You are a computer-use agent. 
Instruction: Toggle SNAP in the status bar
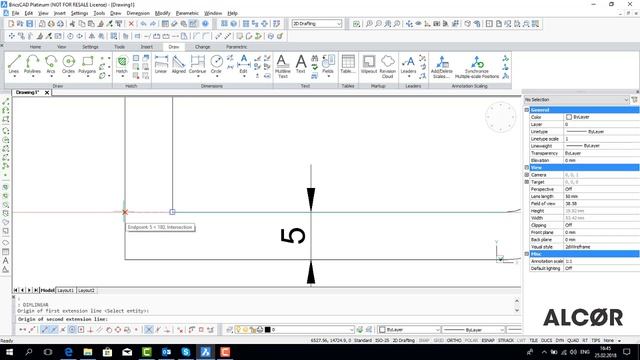point(424,340)
